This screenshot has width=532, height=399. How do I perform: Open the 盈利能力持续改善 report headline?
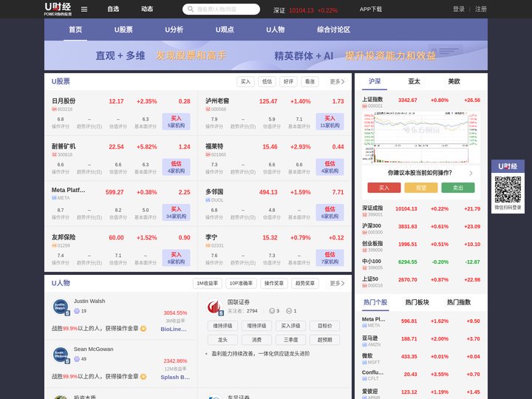pos(261,353)
